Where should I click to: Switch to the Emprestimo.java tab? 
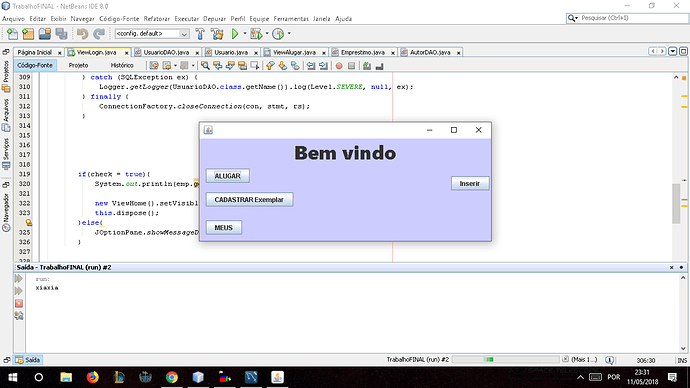[x=363, y=52]
